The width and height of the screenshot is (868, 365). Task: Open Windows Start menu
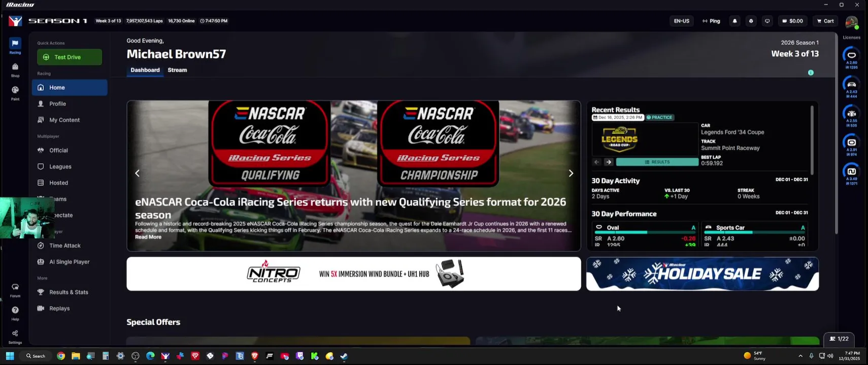pyautogui.click(x=10, y=356)
